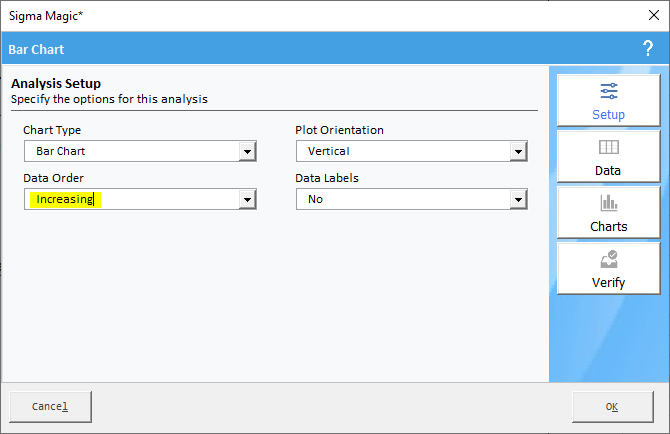Image resolution: width=670 pixels, height=434 pixels.
Task: Switch to the Charts tab label
Action: pyautogui.click(x=608, y=226)
